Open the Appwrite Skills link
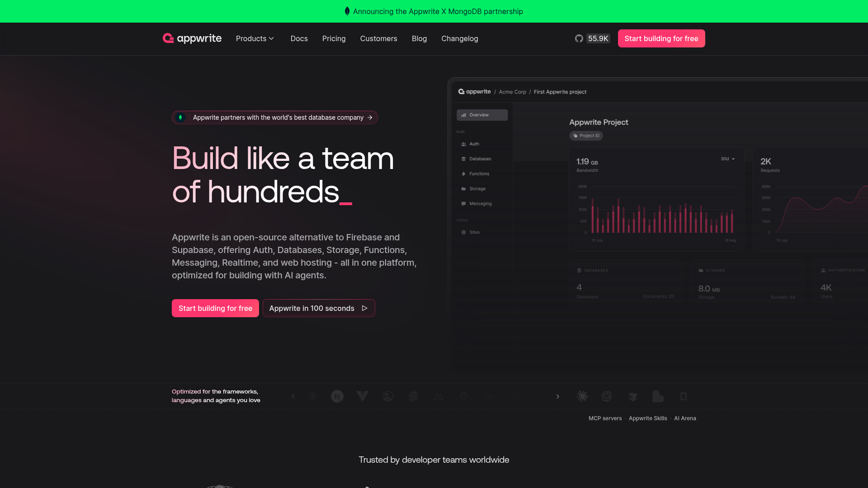Image resolution: width=868 pixels, height=488 pixels. click(x=648, y=418)
